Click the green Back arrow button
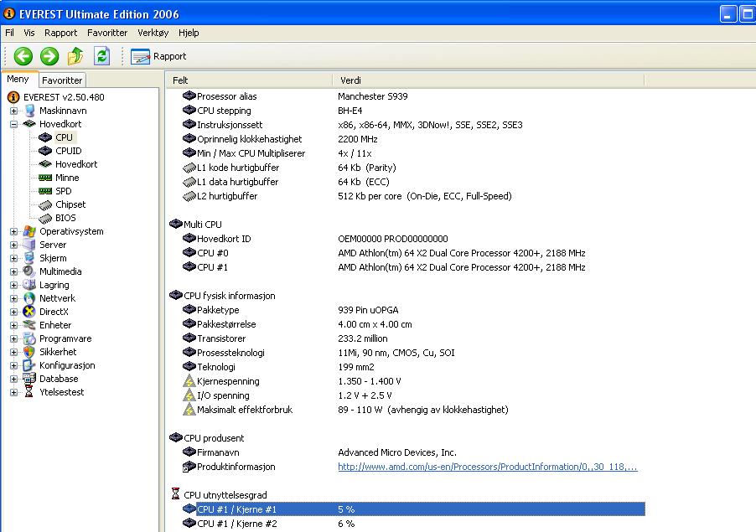 [23, 56]
